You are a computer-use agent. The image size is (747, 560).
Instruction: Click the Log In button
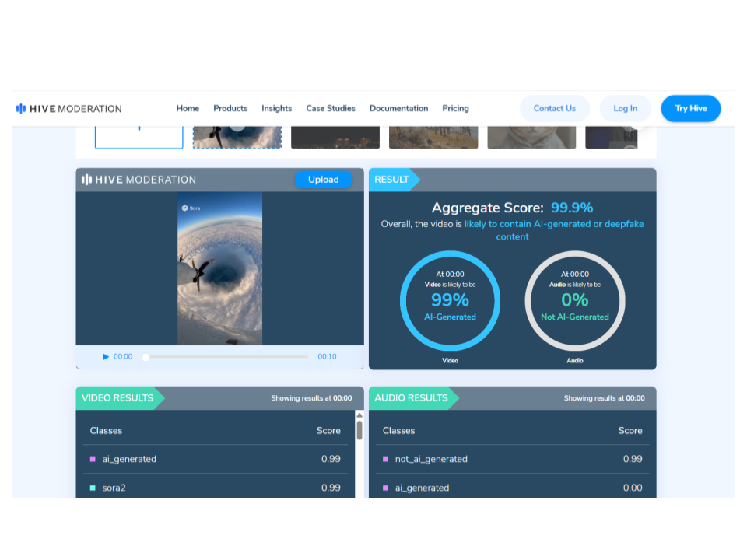tap(625, 109)
